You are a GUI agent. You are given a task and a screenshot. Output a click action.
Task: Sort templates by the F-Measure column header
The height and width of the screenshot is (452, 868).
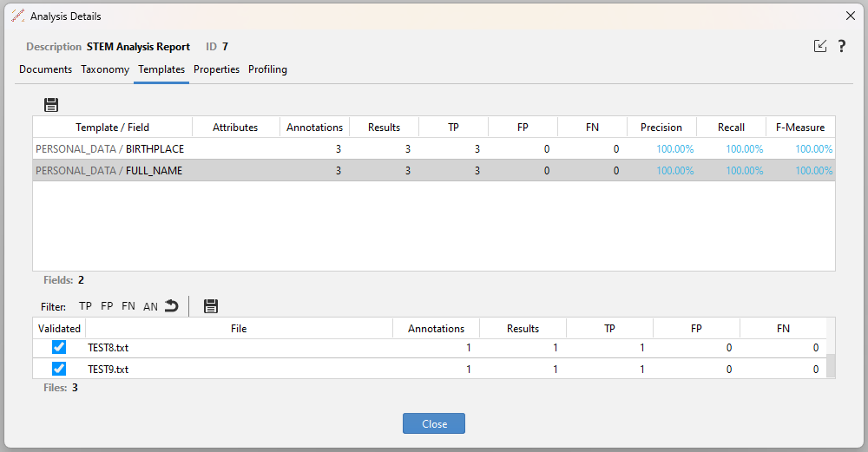tap(799, 128)
